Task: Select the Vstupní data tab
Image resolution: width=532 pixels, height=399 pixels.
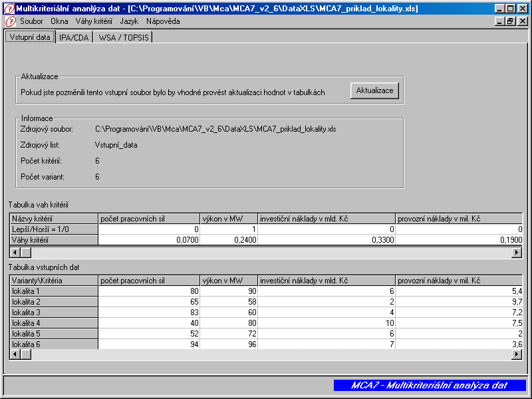Action: pos(30,37)
